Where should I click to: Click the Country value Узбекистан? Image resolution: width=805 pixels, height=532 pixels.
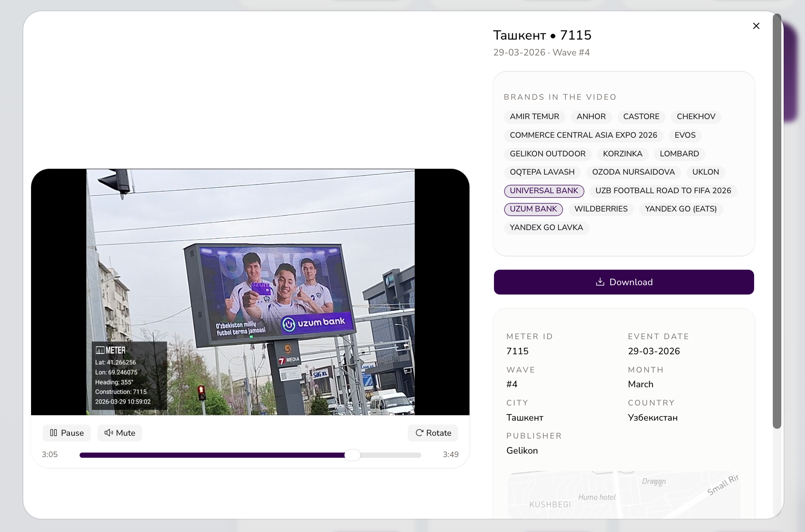click(x=652, y=418)
